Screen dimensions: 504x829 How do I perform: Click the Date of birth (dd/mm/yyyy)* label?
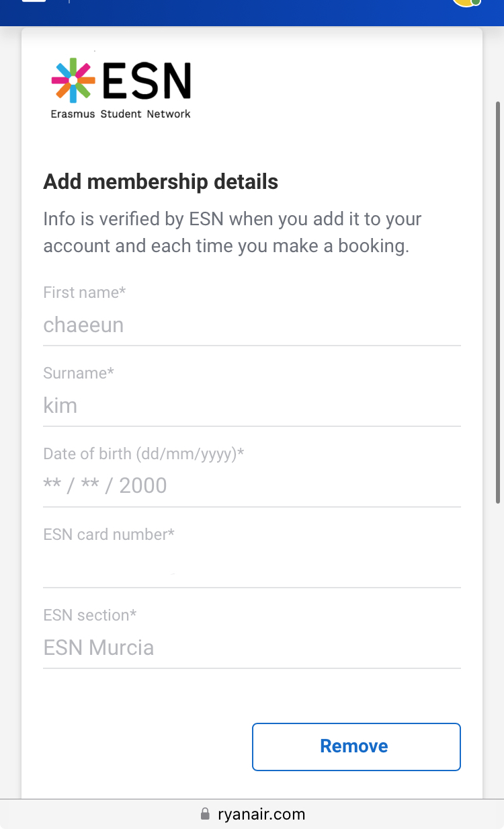click(143, 454)
